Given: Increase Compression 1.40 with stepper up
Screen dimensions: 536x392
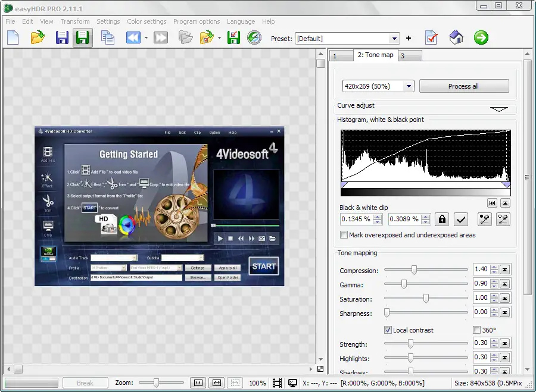Looking at the screenshot, I should (494, 266).
